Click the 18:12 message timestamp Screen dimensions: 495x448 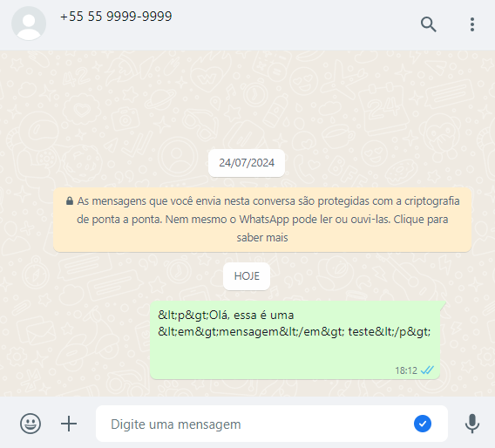[x=406, y=370]
